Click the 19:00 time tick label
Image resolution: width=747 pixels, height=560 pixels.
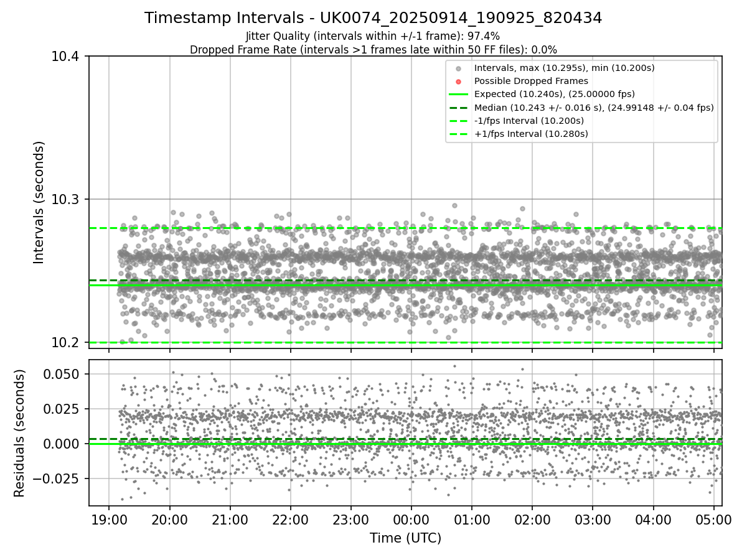(x=110, y=520)
